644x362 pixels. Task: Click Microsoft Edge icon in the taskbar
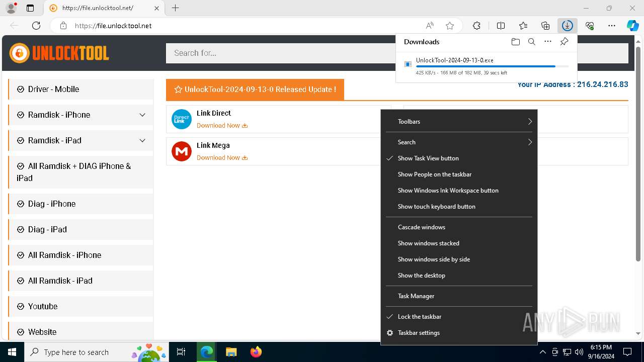207,352
